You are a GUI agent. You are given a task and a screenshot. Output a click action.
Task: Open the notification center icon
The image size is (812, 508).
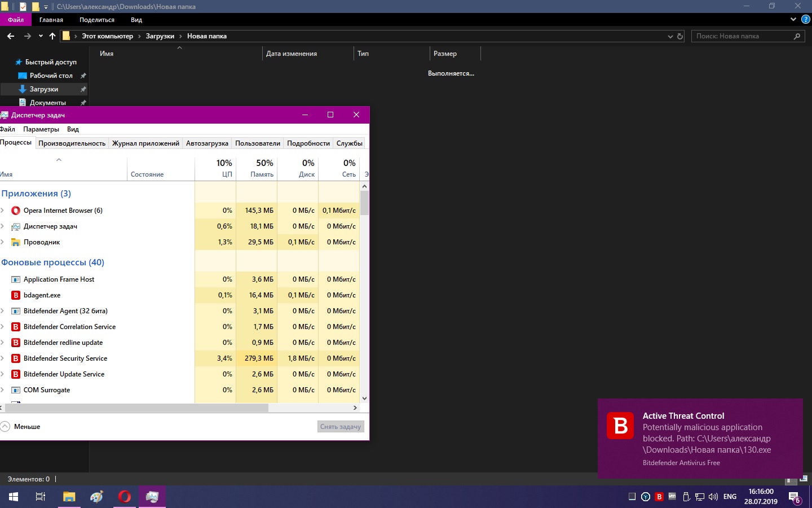point(794,497)
